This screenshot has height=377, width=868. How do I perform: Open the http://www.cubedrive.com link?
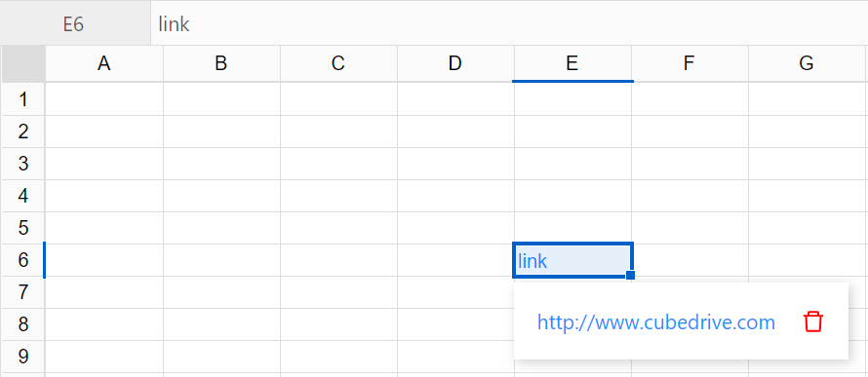[656, 322]
